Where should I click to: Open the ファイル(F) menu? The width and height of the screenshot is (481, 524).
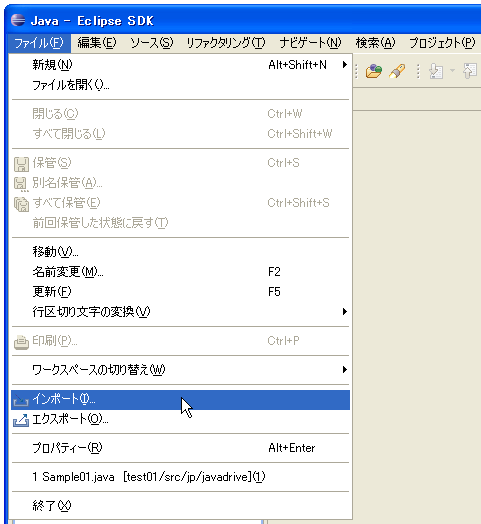click(x=39, y=43)
